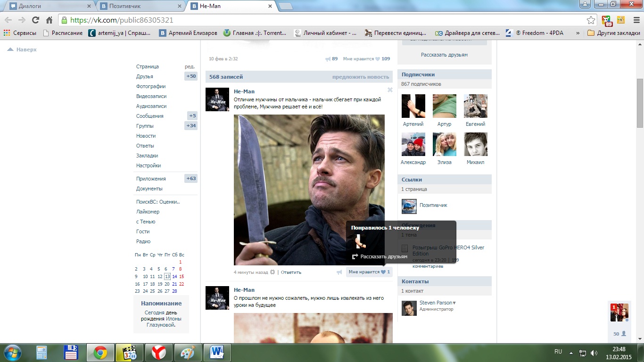
Task: Open Google Chrome from the taskbar
Action: pyautogui.click(x=100, y=353)
